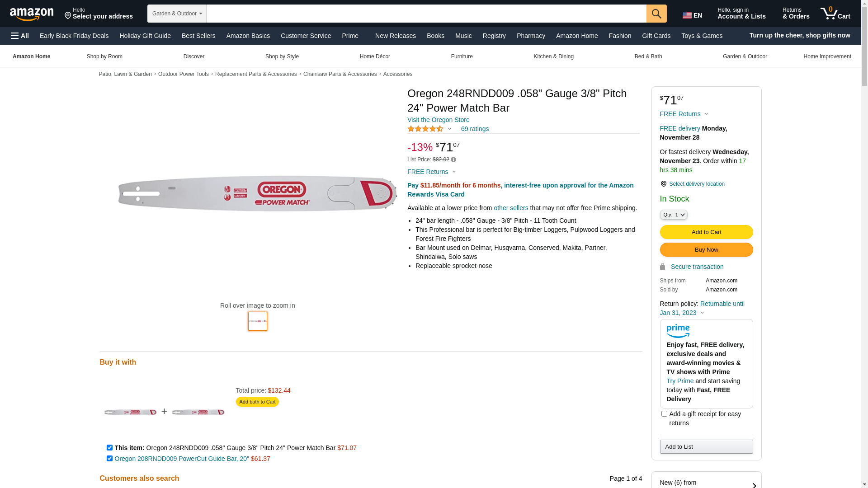Click the delivery location pin icon
This screenshot has height=488, width=868.
coord(663,184)
